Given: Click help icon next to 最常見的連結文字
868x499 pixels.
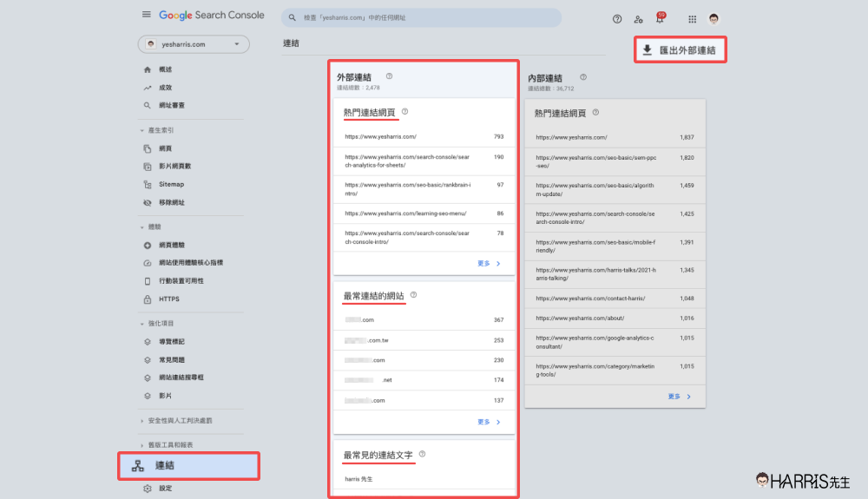Looking at the screenshot, I should (423, 454).
